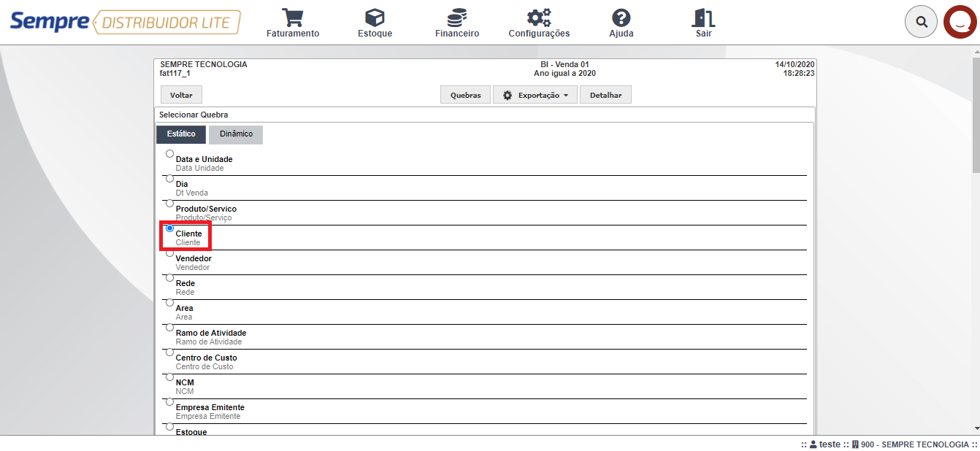Click the Quebras button

466,95
